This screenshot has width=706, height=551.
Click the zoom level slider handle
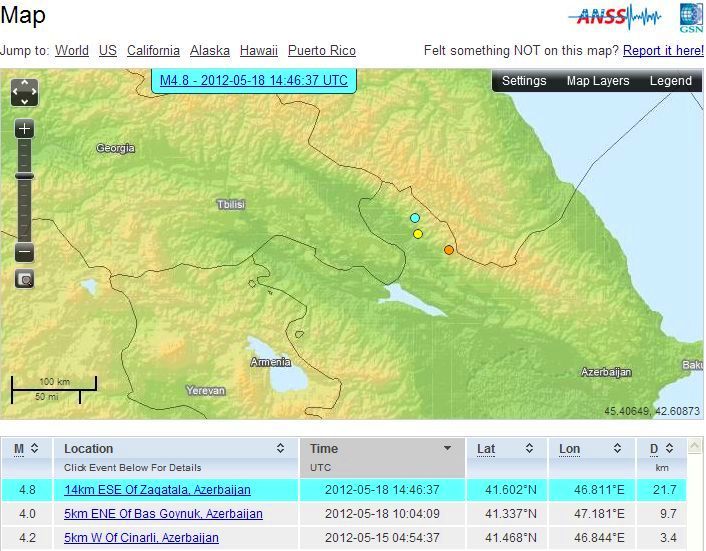tap(25, 176)
